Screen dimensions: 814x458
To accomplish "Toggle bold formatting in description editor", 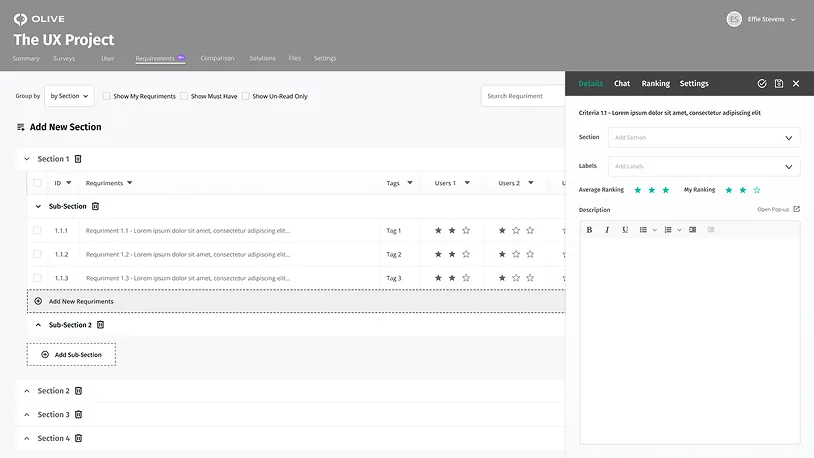I will click(x=589, y=230).
